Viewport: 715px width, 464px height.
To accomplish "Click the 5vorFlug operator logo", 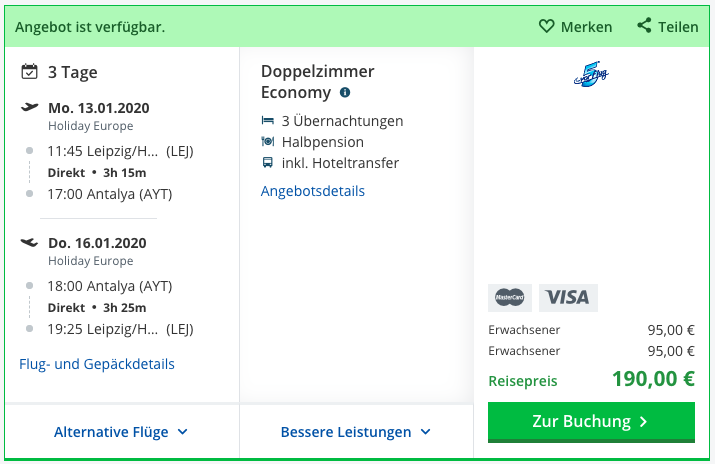I will [x=591, y=74].
